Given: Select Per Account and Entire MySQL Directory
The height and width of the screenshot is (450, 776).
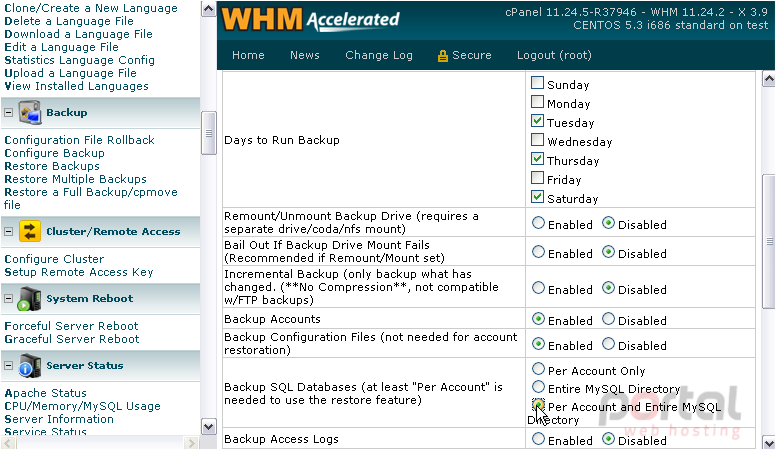Looking at the screenshot, I should (538, 405).
